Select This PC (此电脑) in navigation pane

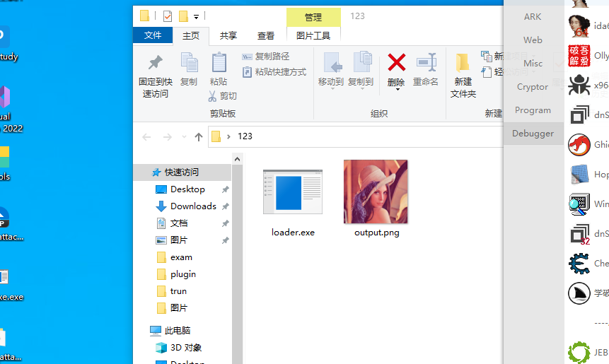[x=178, y=330]
